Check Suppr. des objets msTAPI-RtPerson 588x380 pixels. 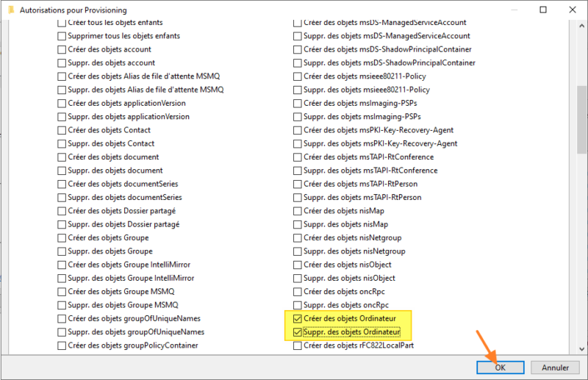pyautogui.click(x=298, y=198)
